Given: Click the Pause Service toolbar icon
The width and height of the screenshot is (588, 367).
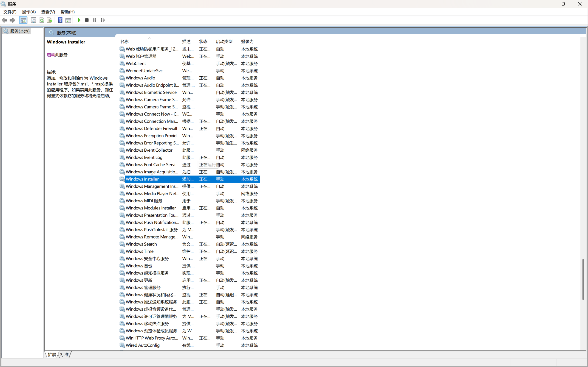Looking at the screenshot, I should point(95,20).
